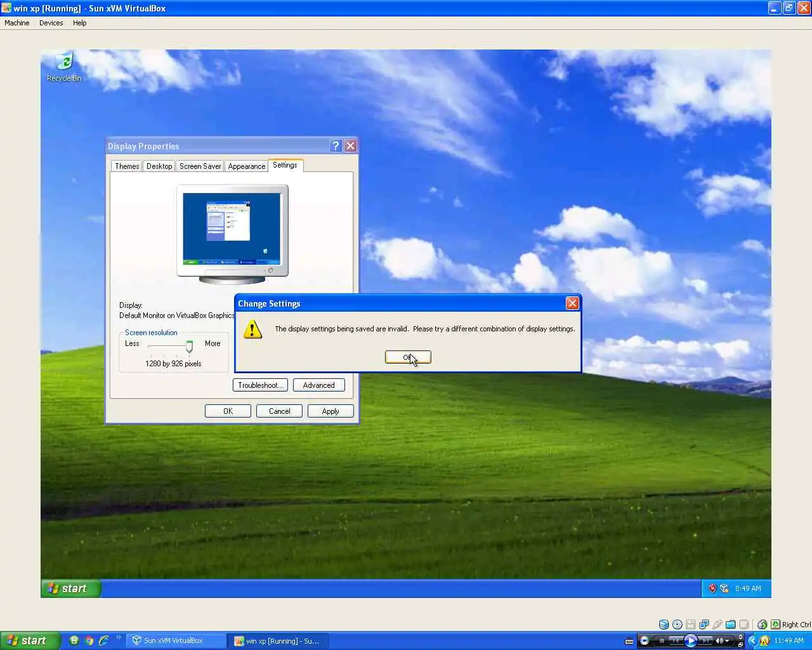This screenshot has height=650, width=812.
Task: Stop playback in Media Player toolbar
Action: pos(662,640)
